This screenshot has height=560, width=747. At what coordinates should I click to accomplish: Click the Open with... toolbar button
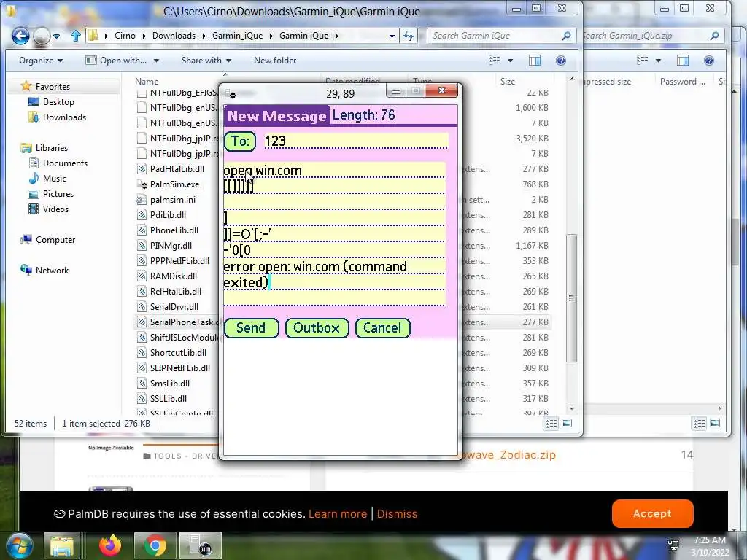[116, 61]
